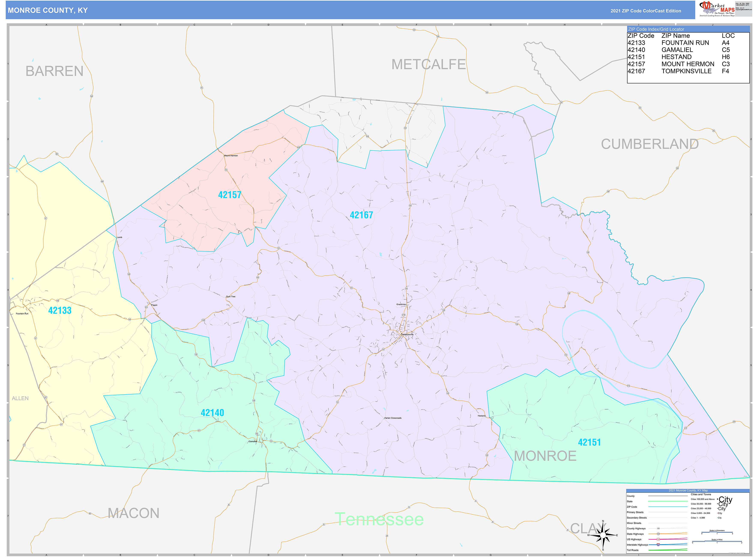Toggle the Toll Roads legend entry

coord(633,550)
